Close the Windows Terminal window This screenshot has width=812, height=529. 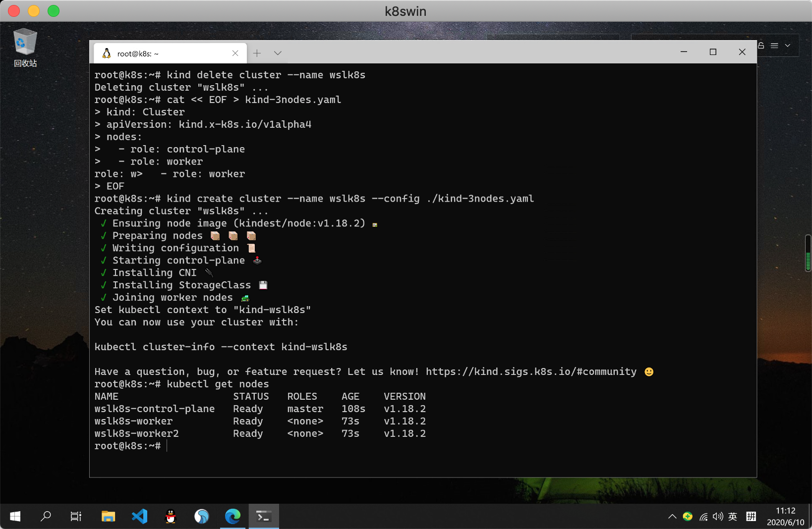pos(742,52)
